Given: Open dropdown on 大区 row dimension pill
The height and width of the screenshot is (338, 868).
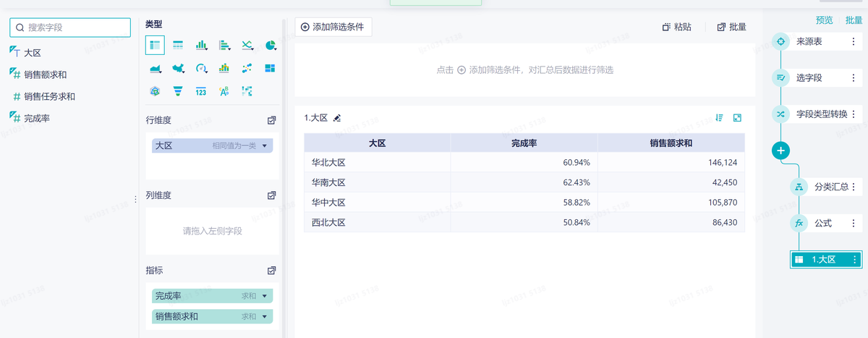Looking at the screenshot, I should coord(265,145).
